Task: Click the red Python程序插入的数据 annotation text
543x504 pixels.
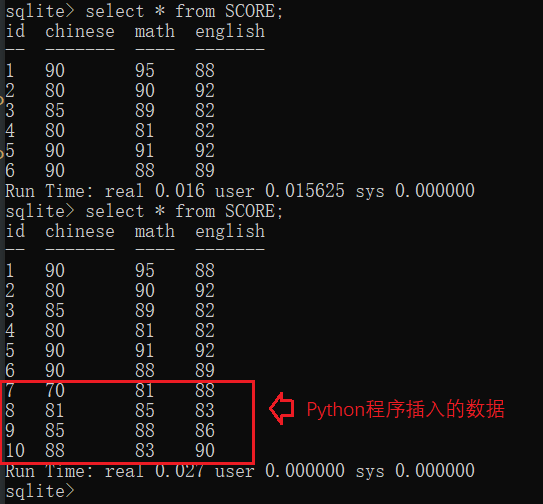Action: click(406, 409)
